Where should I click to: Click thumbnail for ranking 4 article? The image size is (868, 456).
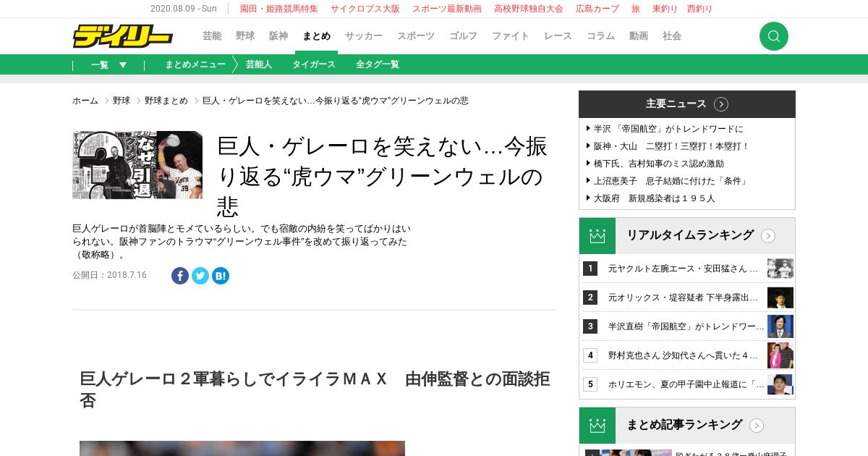click(780, 355)
